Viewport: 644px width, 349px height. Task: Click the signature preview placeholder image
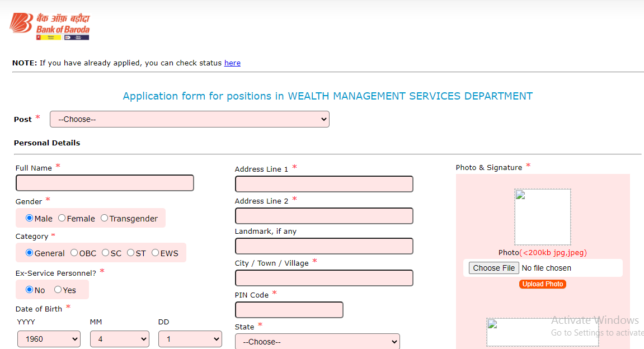click(542, 332)
